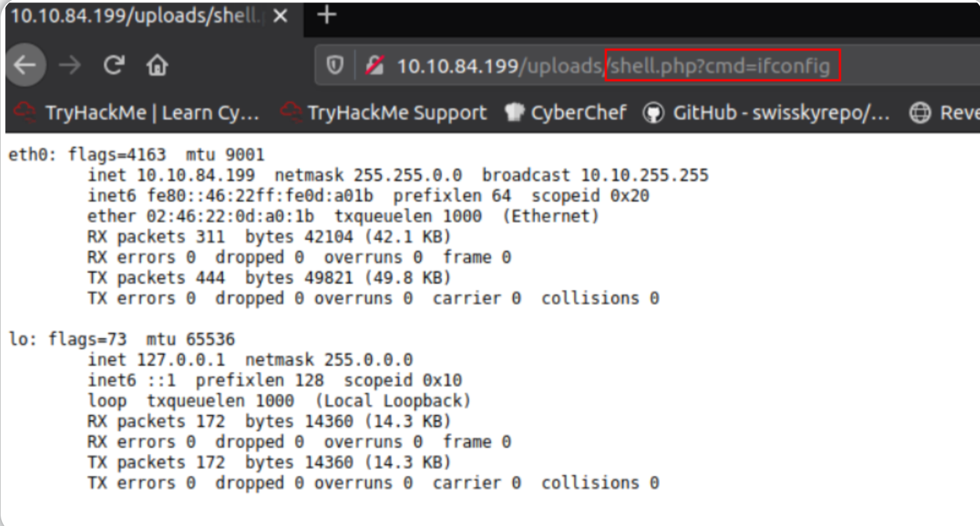This screenshot has width=980, height=526.
Task: Open a new tab with plus button
Action: pos(327,15)
